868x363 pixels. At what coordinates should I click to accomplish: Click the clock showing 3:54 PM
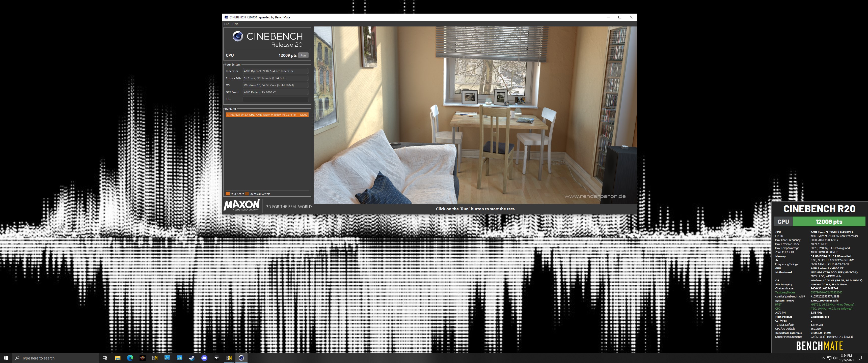click(x=847, y=358)
